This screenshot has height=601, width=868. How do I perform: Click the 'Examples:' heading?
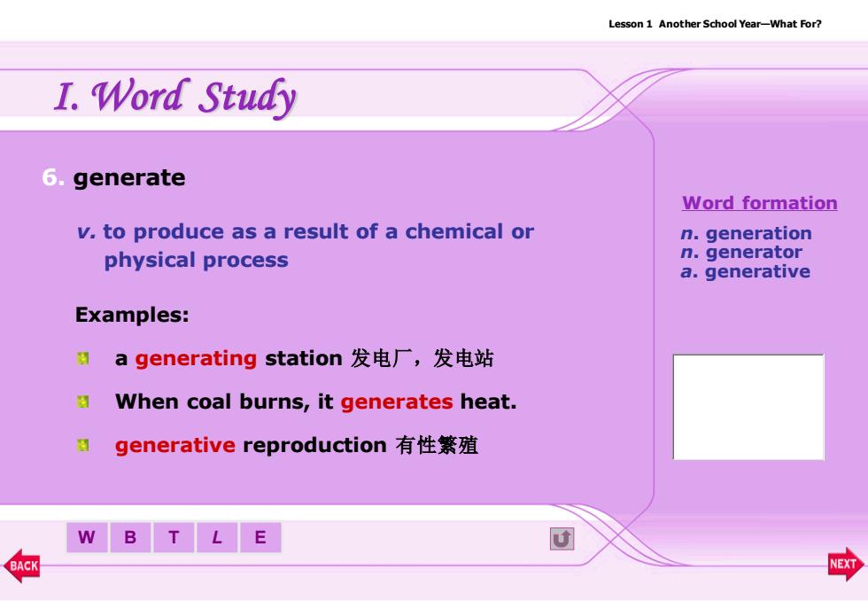tap(132, 315)
